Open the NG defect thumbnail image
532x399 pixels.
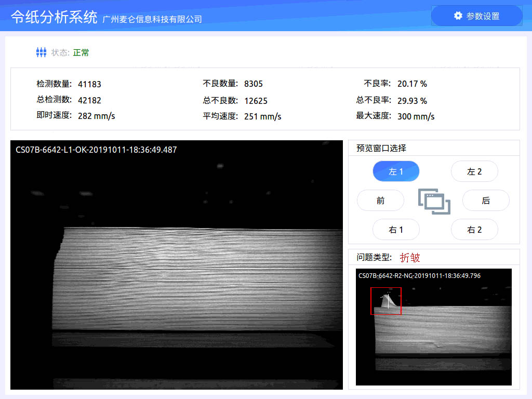coord(434,327)
